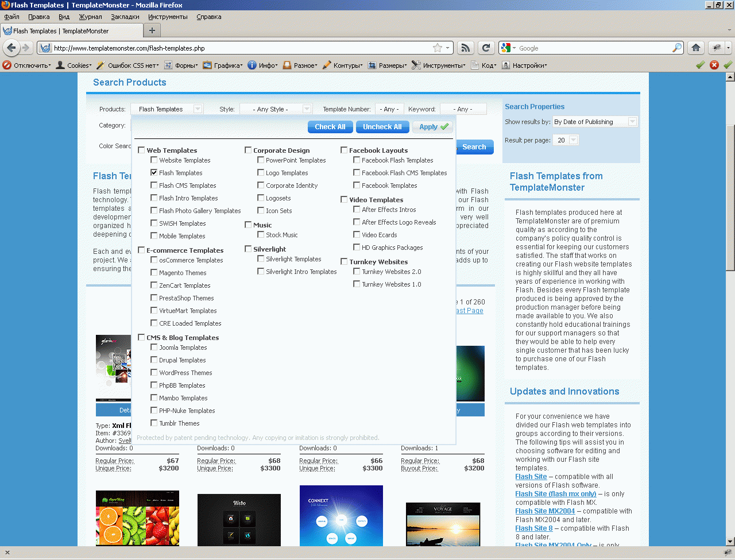Open the Outline menu (Контуры)
This screenshot has height=560, width=735.
click(x=343, y=65)
